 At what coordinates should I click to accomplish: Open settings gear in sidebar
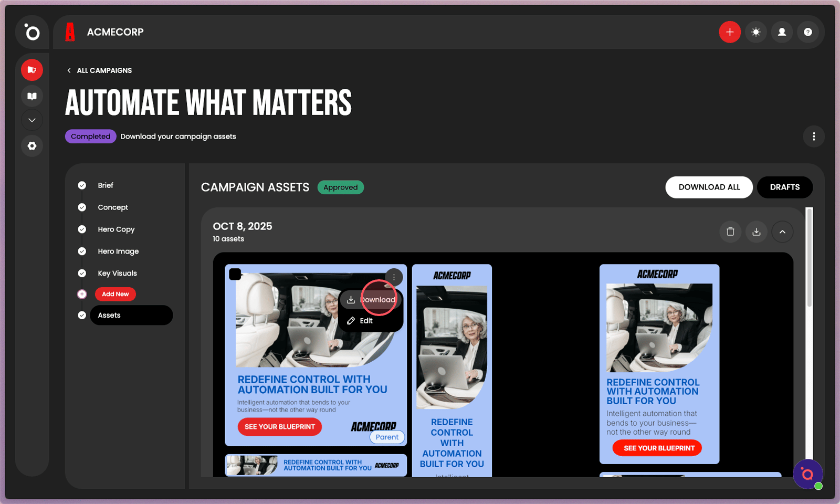coord(32,146)
